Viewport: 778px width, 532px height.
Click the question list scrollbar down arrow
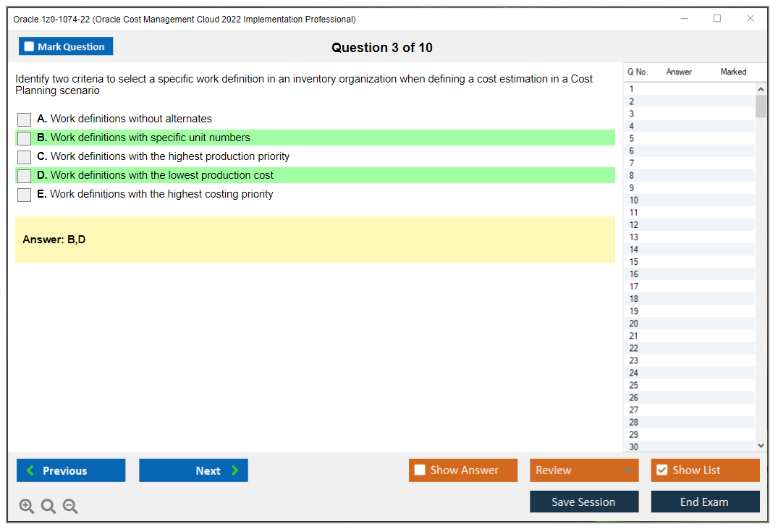[x=761, y=445]
